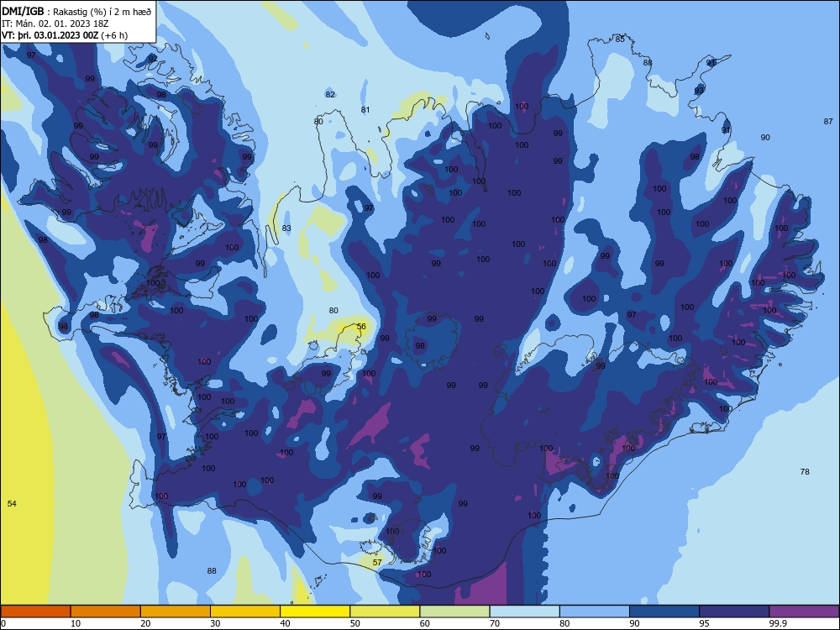Click the humidity value 78 in the southeast ocean
This screenshot has width=840, height=630.
tap(805, 472)
